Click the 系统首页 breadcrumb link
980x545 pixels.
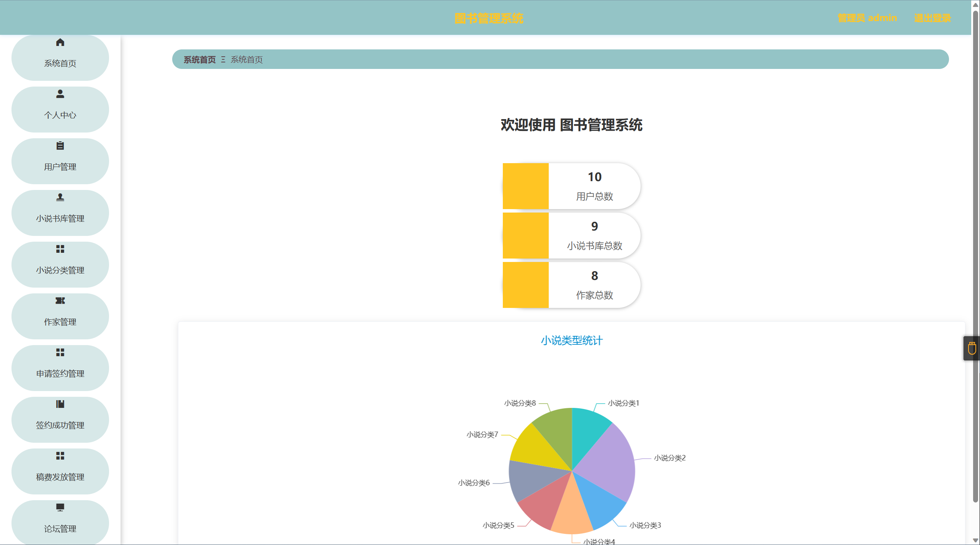(x=199, y=60)
